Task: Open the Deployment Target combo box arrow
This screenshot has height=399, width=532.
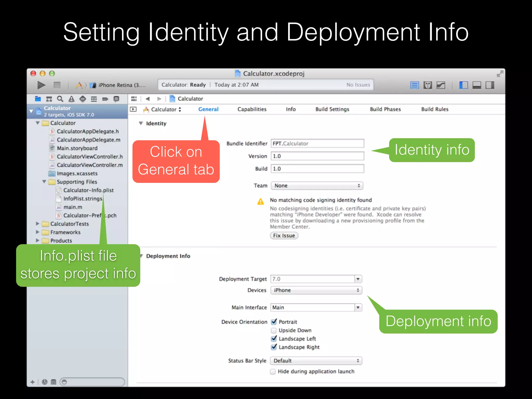Action: tap(358, 279)
